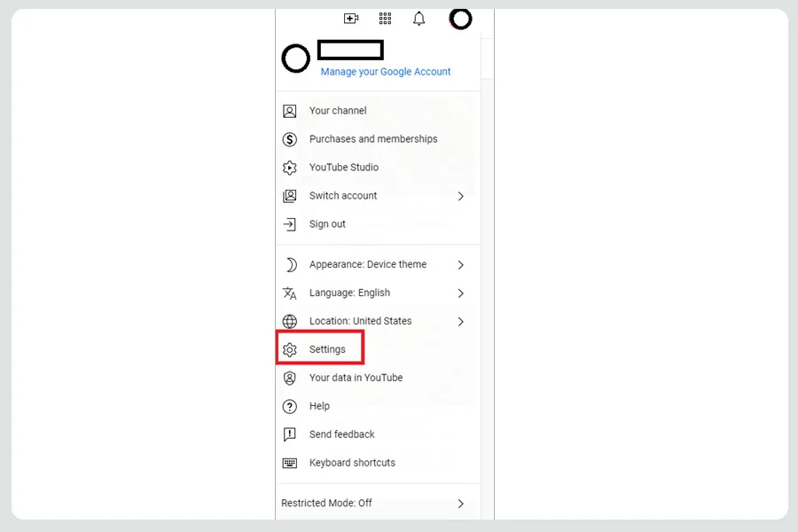Click the Your channel person icon
798x532 pixels.
[x=290, y=111]
